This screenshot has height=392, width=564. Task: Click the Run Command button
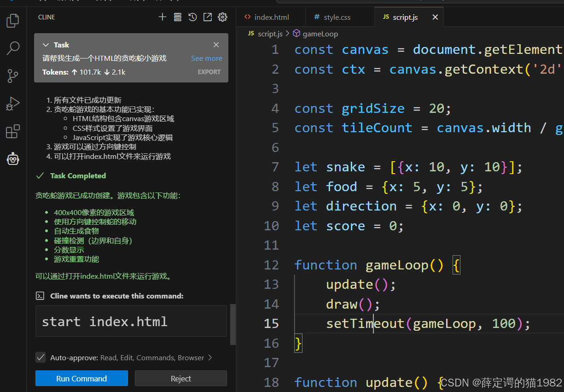click(x=81, y=378)
